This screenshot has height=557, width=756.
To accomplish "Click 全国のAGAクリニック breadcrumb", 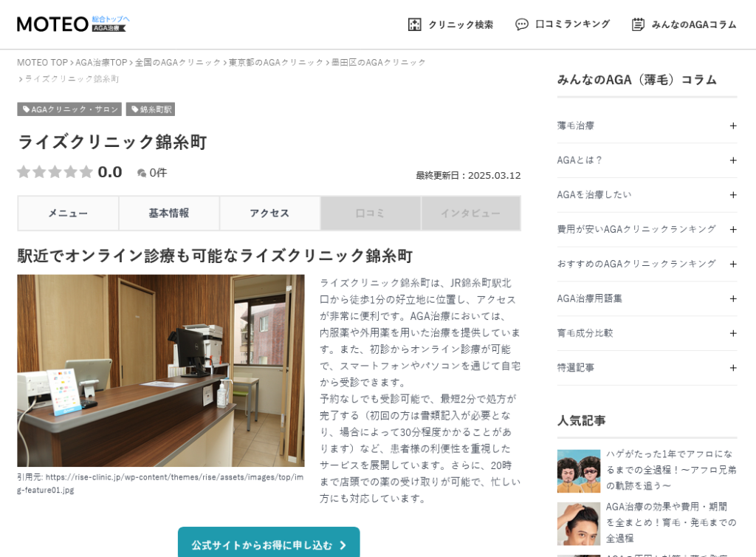I will tap(177, 63).
